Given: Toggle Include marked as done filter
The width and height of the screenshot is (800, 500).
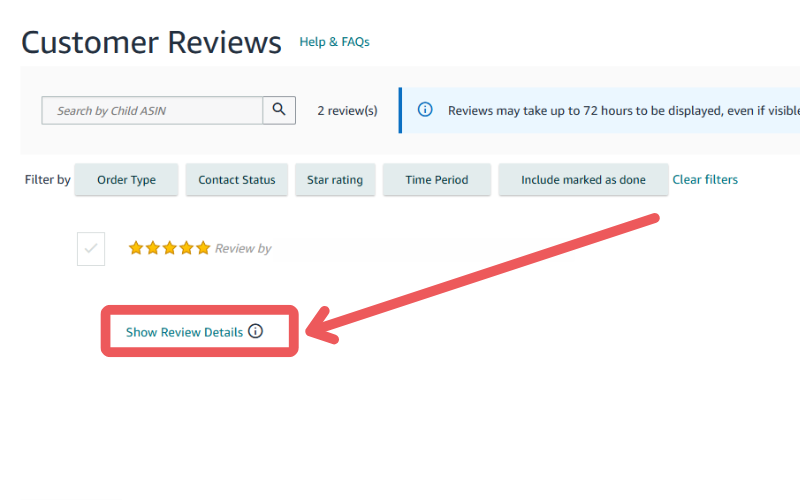Looking at the screenshot, I should coord(583,180).
